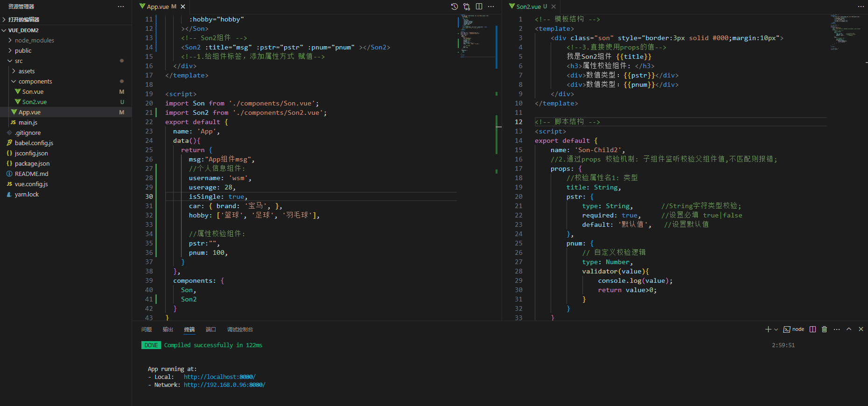868x406 pixels.
Task: Click the info icon of README.md
Action: click(9, 174)
